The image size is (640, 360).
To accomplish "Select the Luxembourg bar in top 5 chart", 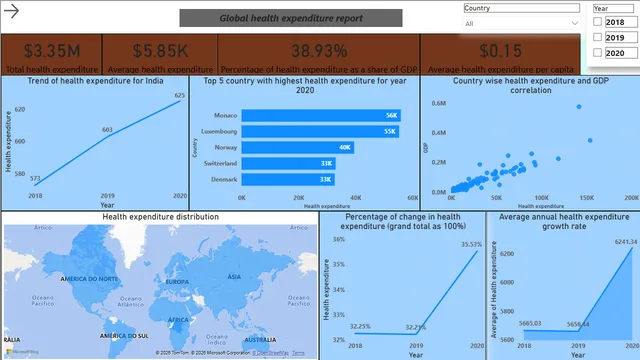I will [320, 131].
